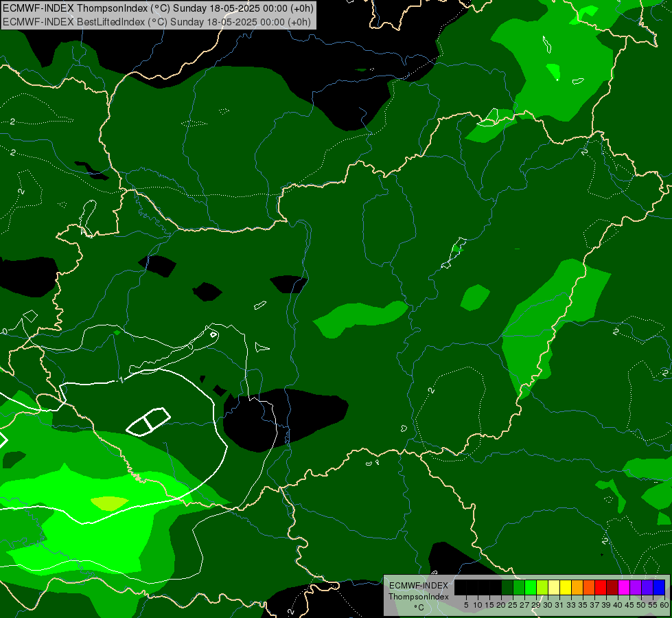
Task: Click the legend scale value '45'
Action: (629, 605)
